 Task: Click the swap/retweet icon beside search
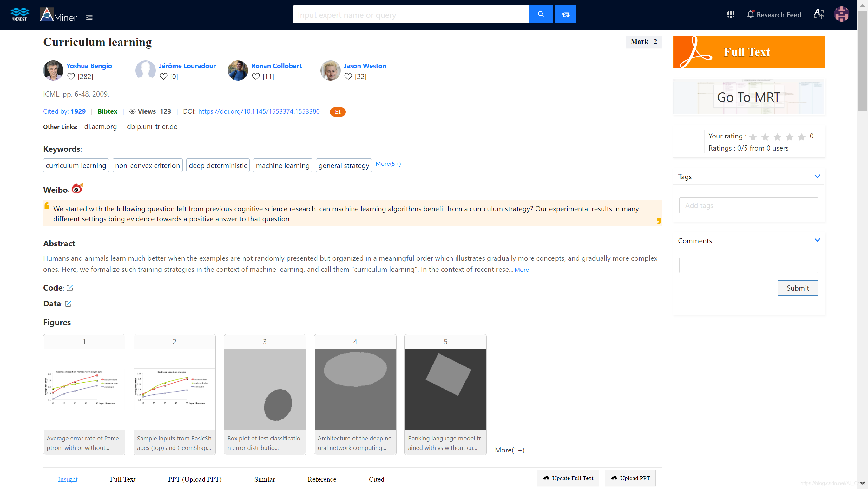coord(565,14)
